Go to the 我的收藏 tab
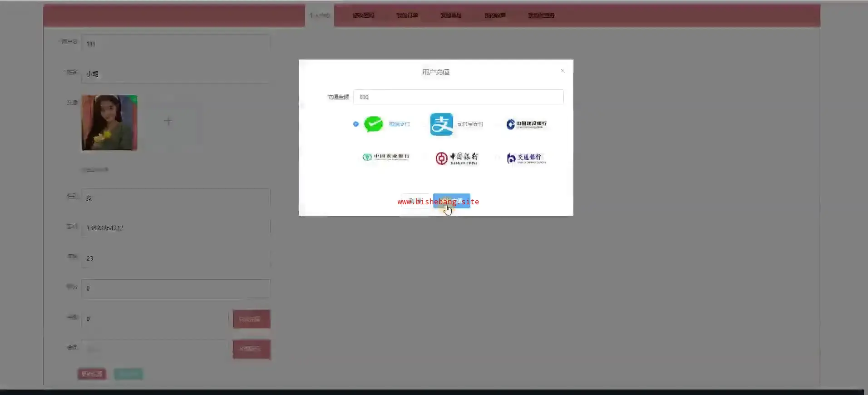868x395 pixels. [x=495, y=15]
